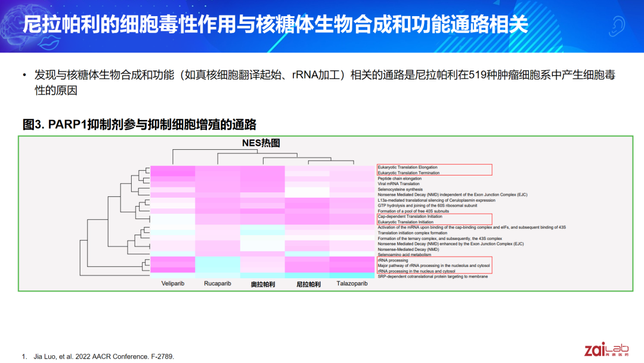Screen dimensions: 644x363
Task: Click the Eukaryotic Translation Initiation row label
Action: (x=405, y=222)
